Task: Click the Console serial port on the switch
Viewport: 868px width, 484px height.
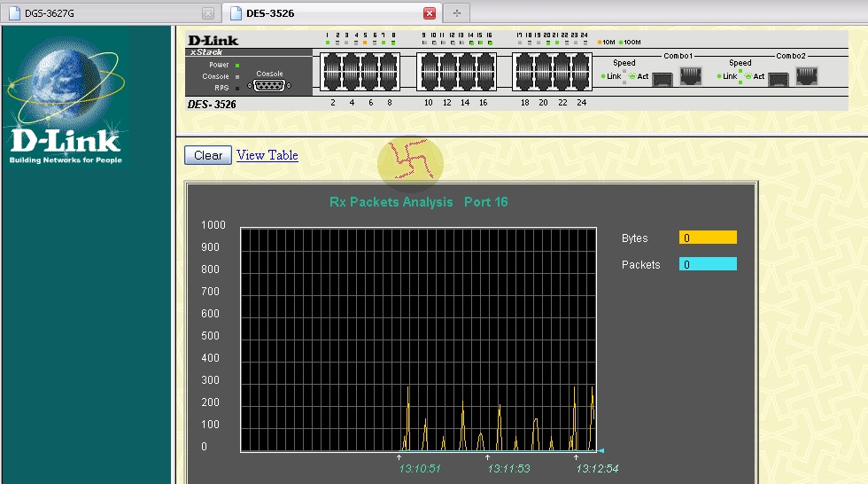Action: click(270, 85)
